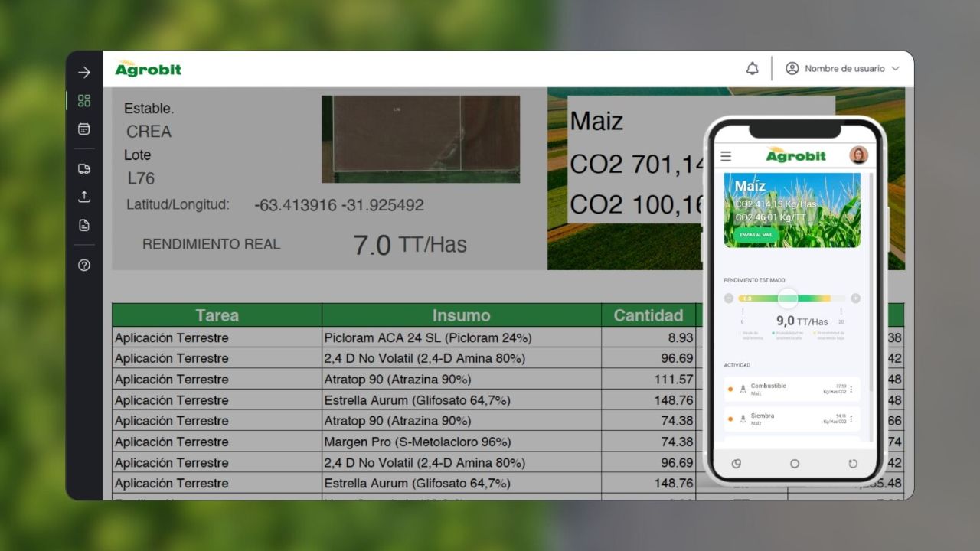This screenshot has height=551, width=980.
Task: Open options menu for Siembra activity
Action: 851,419
